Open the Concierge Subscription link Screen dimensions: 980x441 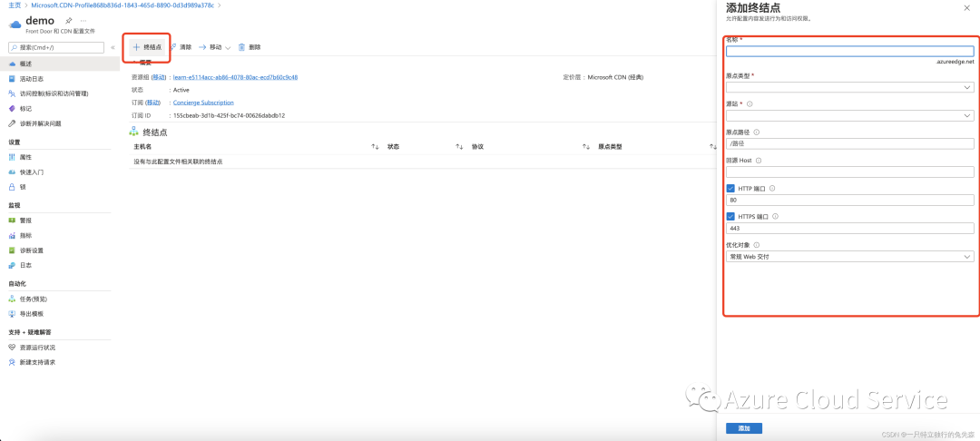point(203,103)
